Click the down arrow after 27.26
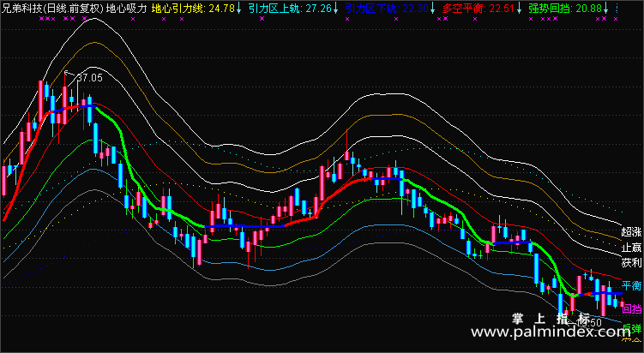 [336, 9]
